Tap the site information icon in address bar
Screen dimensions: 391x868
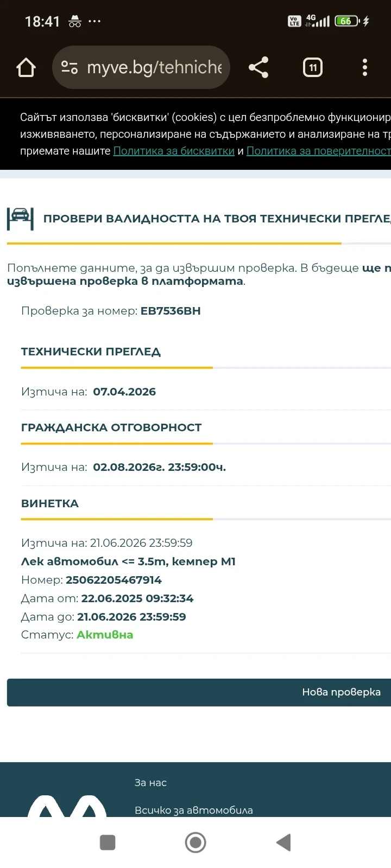[x=70, y=67]
